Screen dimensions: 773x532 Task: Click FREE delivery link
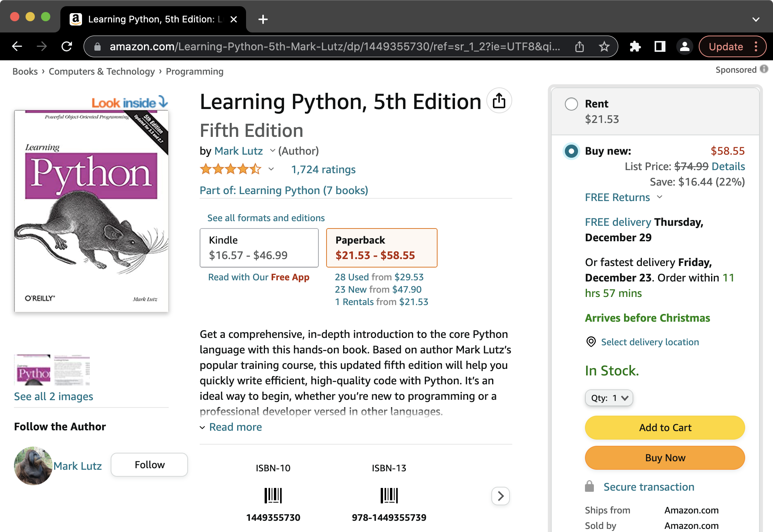pos(618,222)
